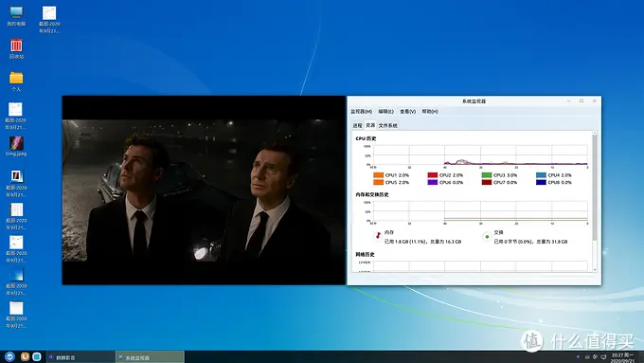Open the 帮助(H) menu
The height and width of the screenshot is (363, 644).
[x=430, y=112]
